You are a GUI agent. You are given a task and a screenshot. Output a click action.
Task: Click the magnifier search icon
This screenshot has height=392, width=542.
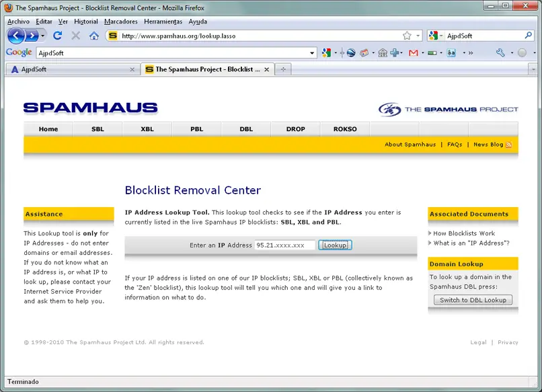tap(528, 35)
